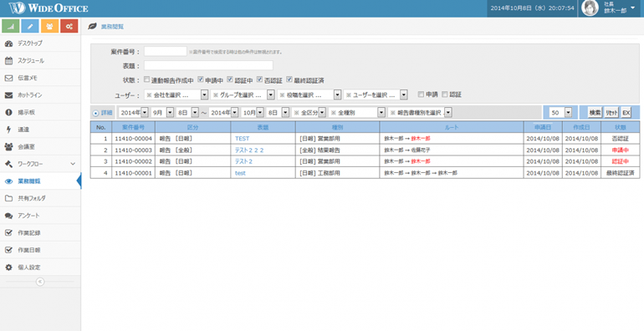Open the 業務閲覧 sidebar menu item

tap(40, 181)
